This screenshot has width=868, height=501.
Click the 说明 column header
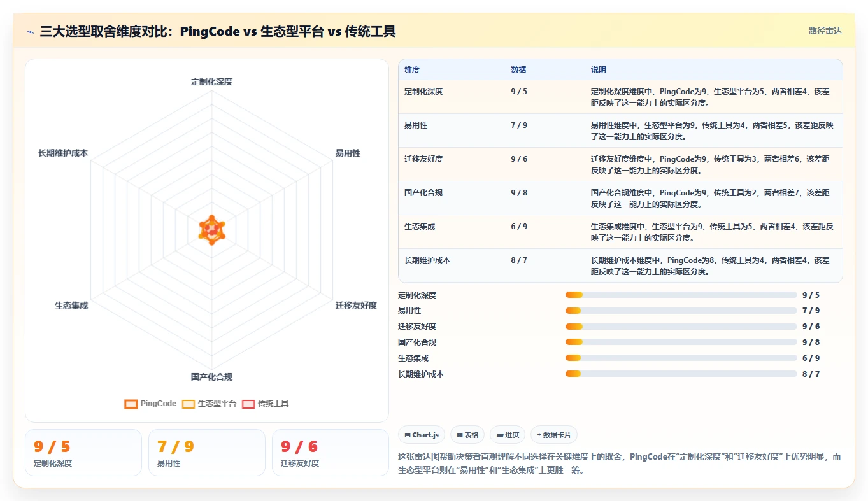tap(599, 70)
